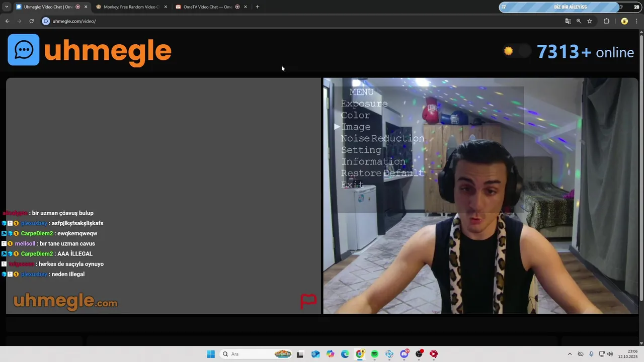644x362 pixels.
Task: Click the melisoll username in chat
Action: pyautogui.click(x=25, y=244)
